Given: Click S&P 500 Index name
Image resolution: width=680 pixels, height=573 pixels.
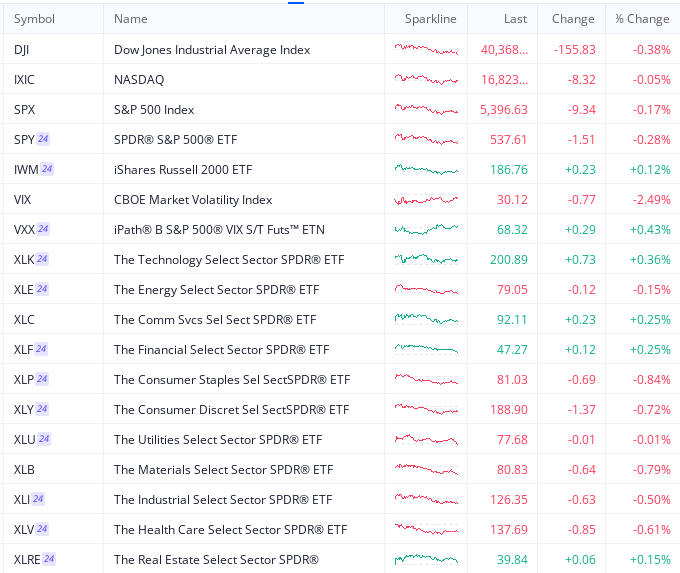Looking at the screenshot, I should 154,110.
